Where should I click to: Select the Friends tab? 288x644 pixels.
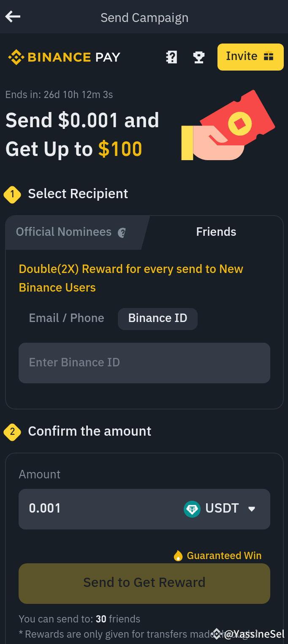point(216,232)
